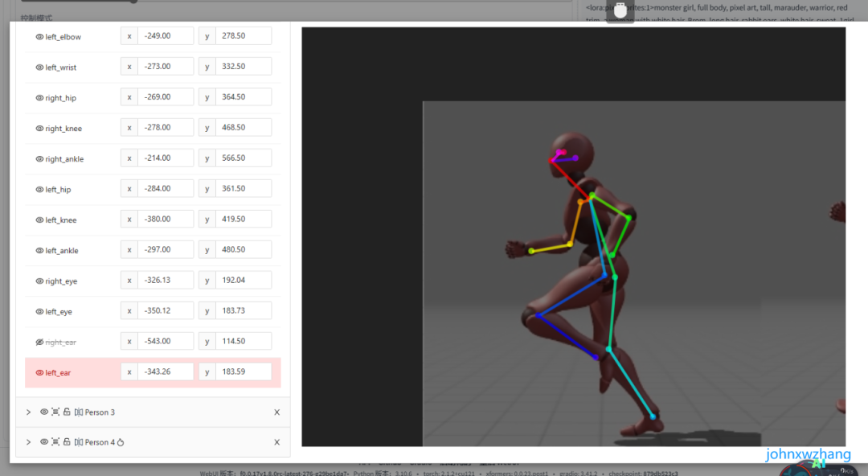Edit right_hip x value -269.00
The height and width of the screenshot is (476, 868).
tap(166, 96)
